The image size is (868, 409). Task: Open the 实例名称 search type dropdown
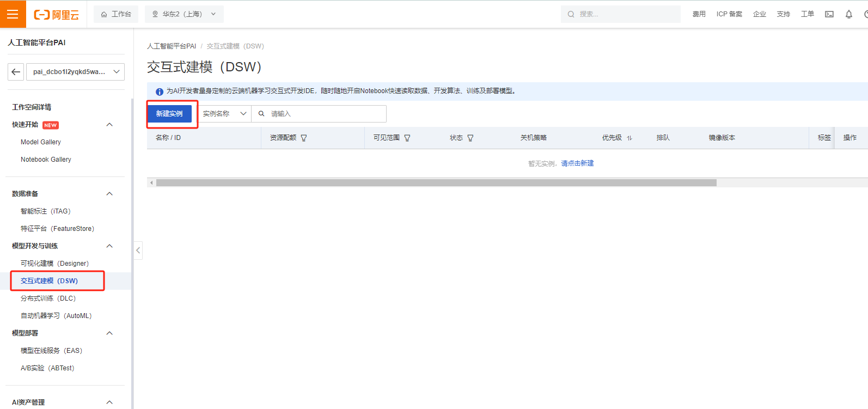[224, 114]
